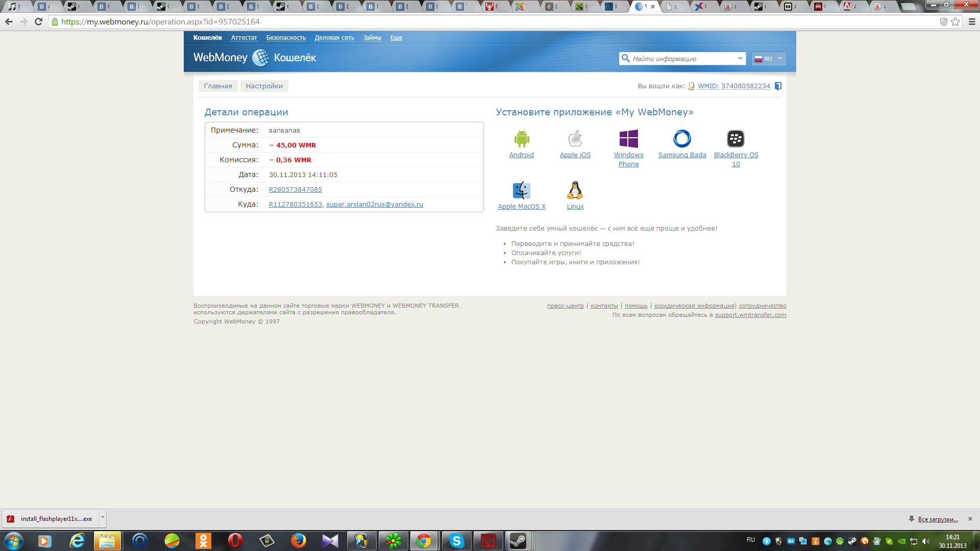Open the support.wmtransfer.com link
This screenshot has width=980, height=551.
[x=750, y=315]
